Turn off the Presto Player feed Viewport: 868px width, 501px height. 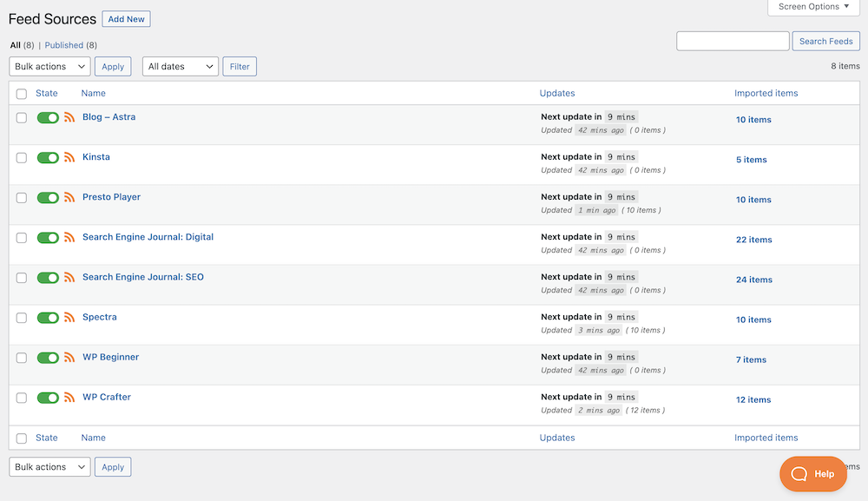coord(48,198)
